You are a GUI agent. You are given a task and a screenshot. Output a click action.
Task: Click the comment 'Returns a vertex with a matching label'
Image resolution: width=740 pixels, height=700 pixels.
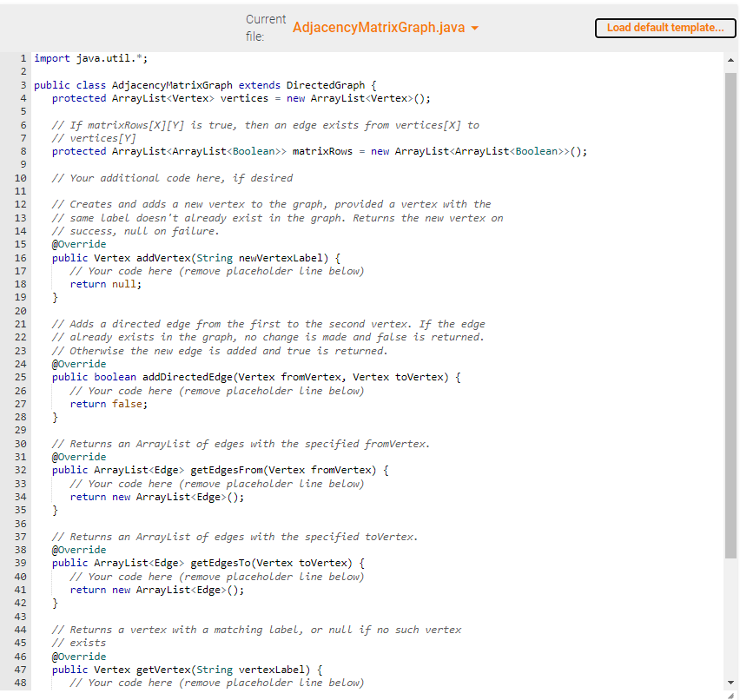tap(256, 631)
